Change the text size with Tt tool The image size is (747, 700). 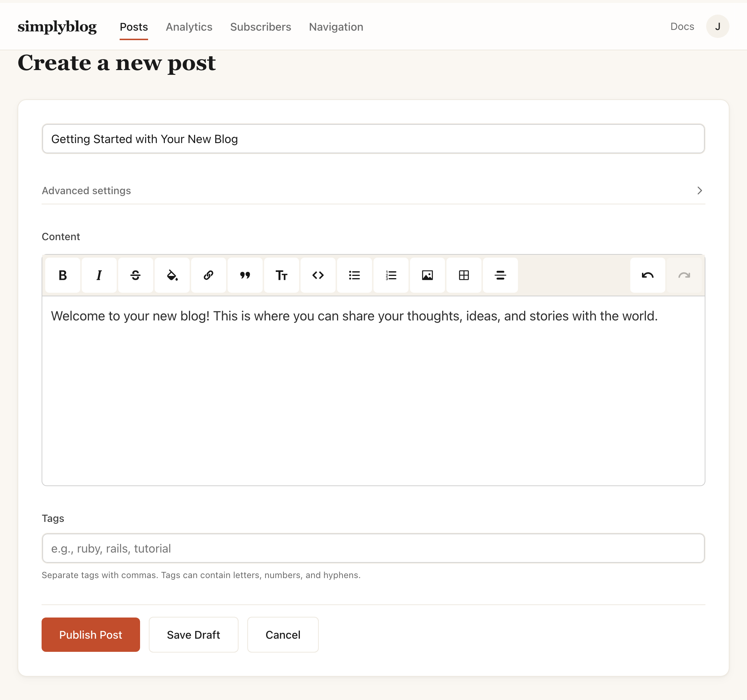click(x=282, y=275)
